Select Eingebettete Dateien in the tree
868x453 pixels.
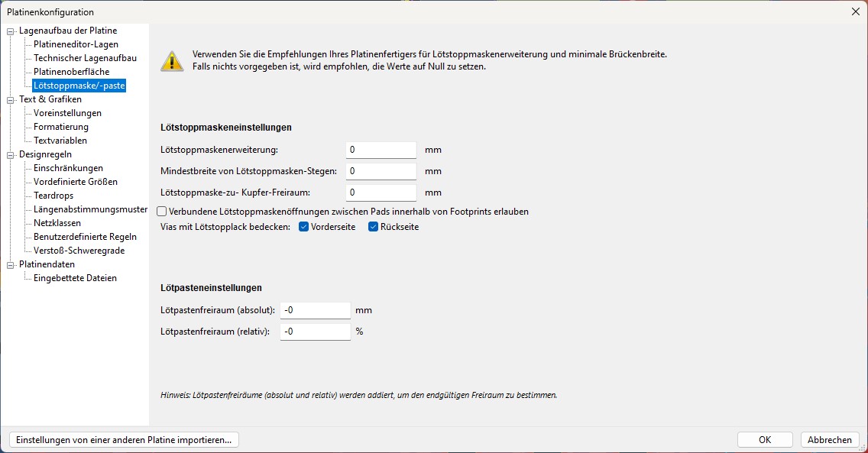click(x=75, y=278)
